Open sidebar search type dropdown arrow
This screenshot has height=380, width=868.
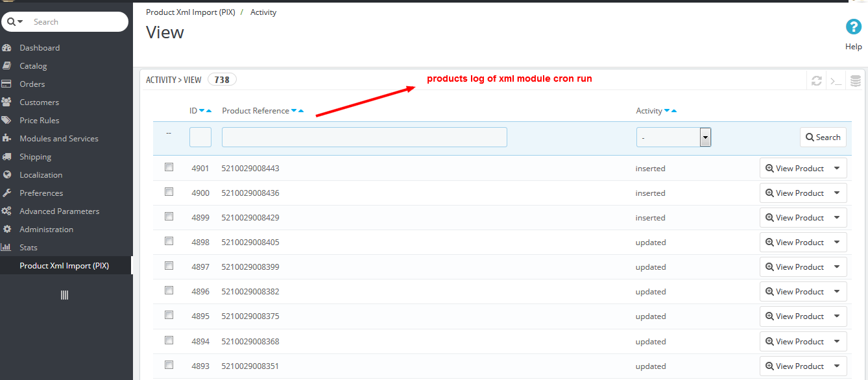[x=20, y=22]
